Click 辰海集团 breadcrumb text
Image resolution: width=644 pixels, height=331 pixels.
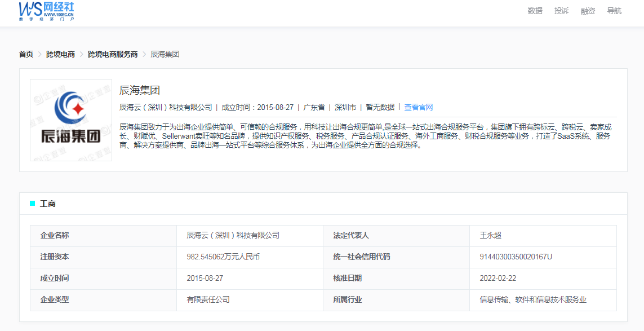point(165,54)
